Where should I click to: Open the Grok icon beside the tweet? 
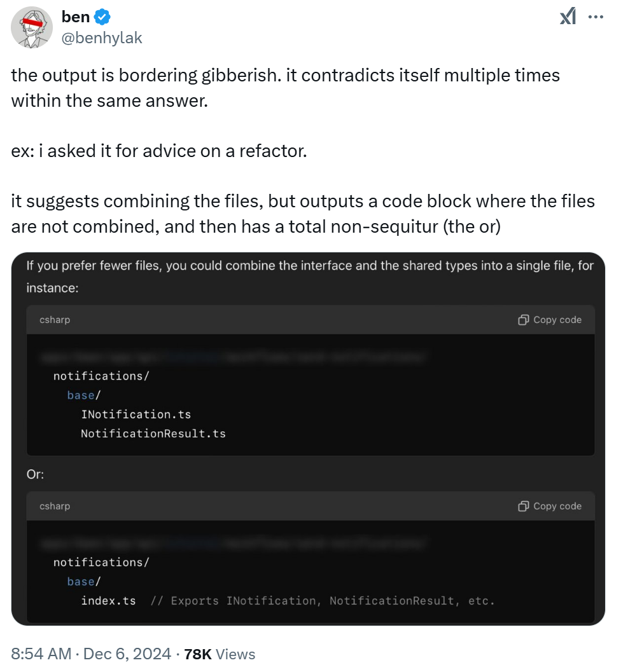[x=568, y=17]
